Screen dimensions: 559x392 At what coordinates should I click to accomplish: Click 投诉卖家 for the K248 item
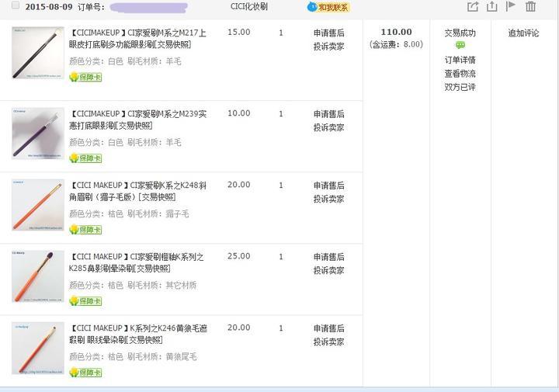pyautogui.click(x=328, y=199)
